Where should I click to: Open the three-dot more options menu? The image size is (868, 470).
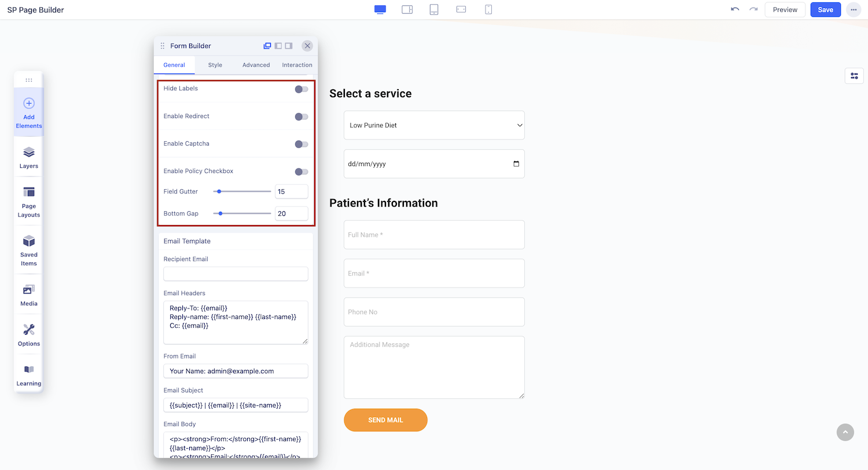[854, 10]
